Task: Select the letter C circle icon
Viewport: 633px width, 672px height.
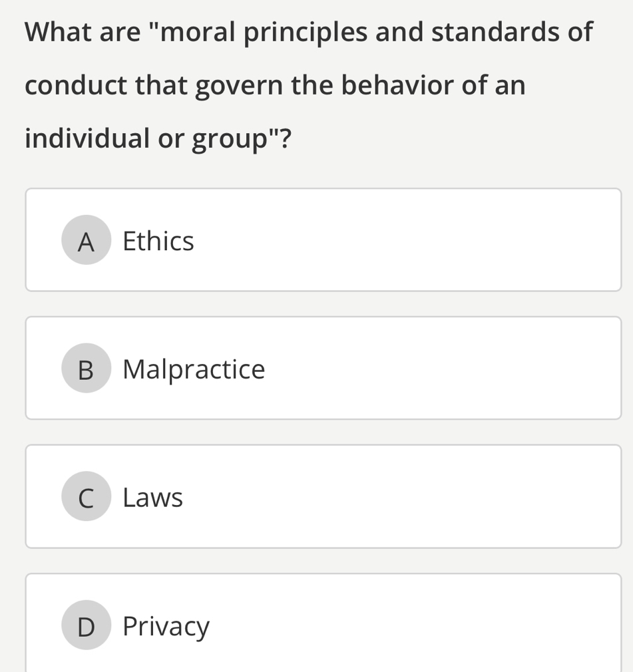Action: coord(87,496)
